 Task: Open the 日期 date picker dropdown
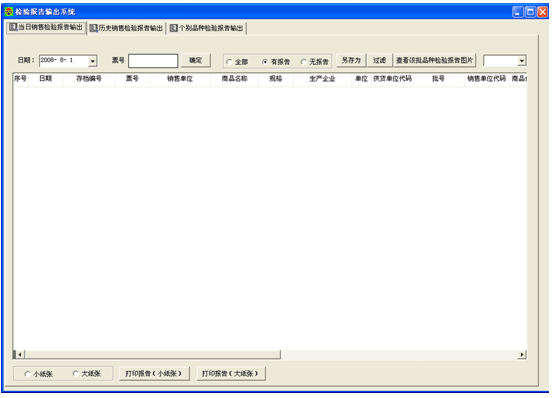click(92, 61)
